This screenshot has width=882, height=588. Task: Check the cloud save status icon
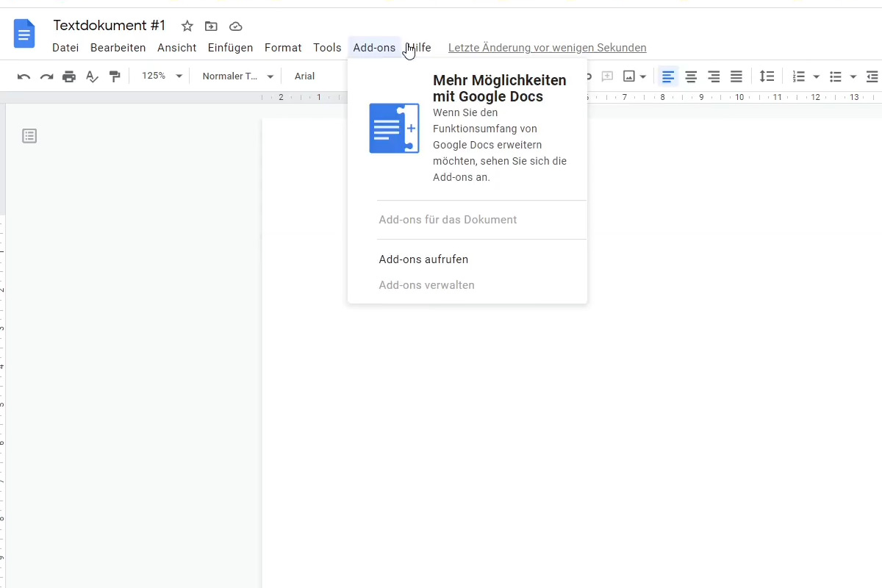pyautogui.click(x=236, y=26)
